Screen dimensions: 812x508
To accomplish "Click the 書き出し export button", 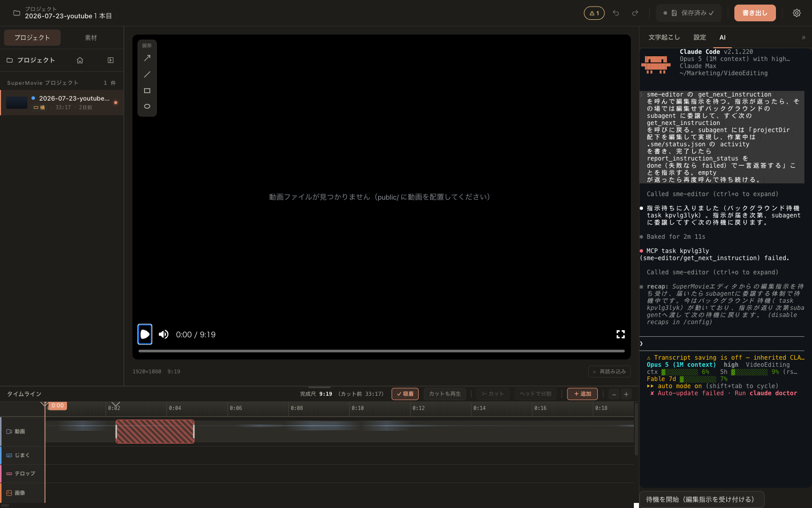I will 755,13.
